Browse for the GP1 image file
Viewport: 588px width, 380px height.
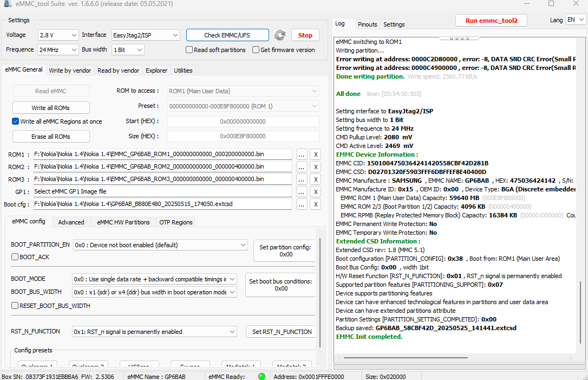[302, 192]
